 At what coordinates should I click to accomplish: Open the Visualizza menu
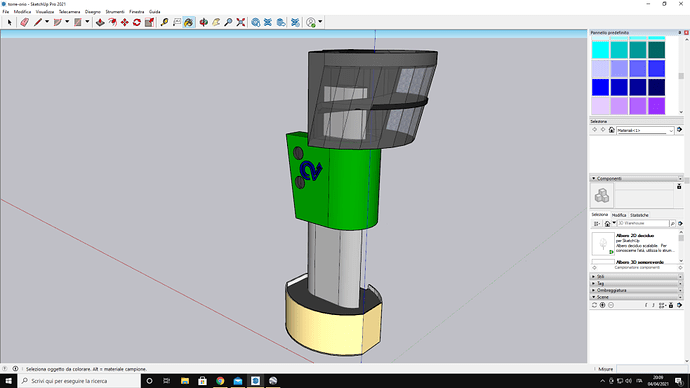(45, 12)
